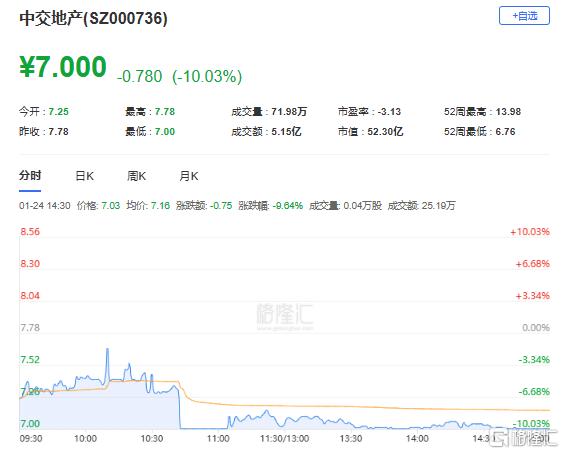Select the 周K weekly chart tab
Image resolution: width=564 pixels, height=454 pixels.
pos(136,176)
